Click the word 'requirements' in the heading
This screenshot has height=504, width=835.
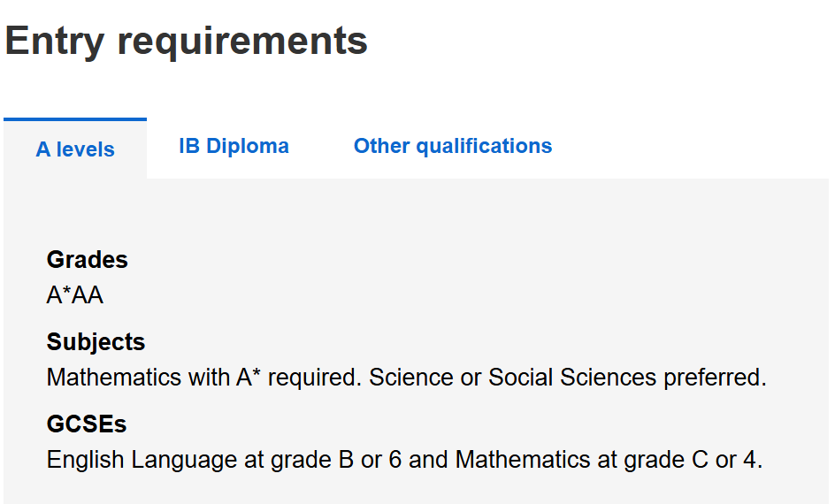[242, 42]
